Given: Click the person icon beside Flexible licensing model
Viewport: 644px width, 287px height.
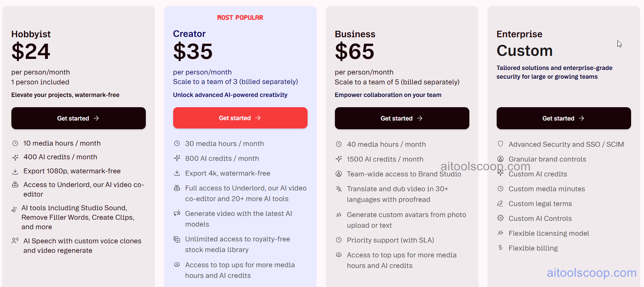Looking at the screenshot, I should (x=500, y=233).
